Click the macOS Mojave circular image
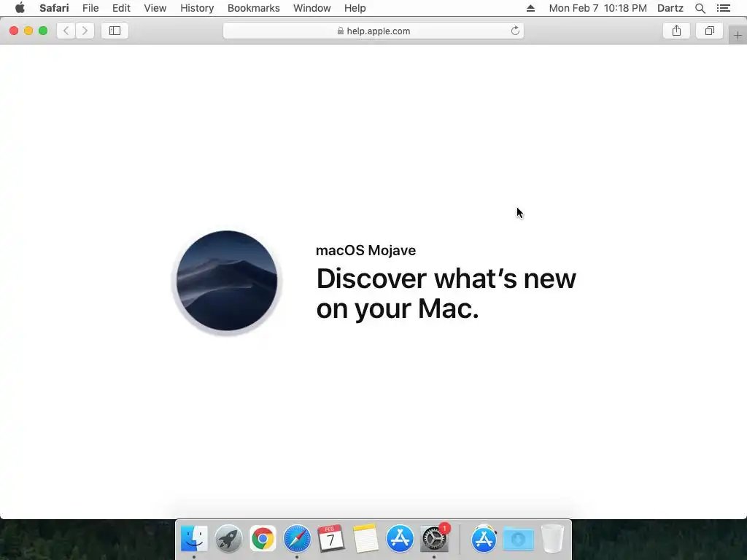This screenshot has width=747, height=560. [227, 281]
